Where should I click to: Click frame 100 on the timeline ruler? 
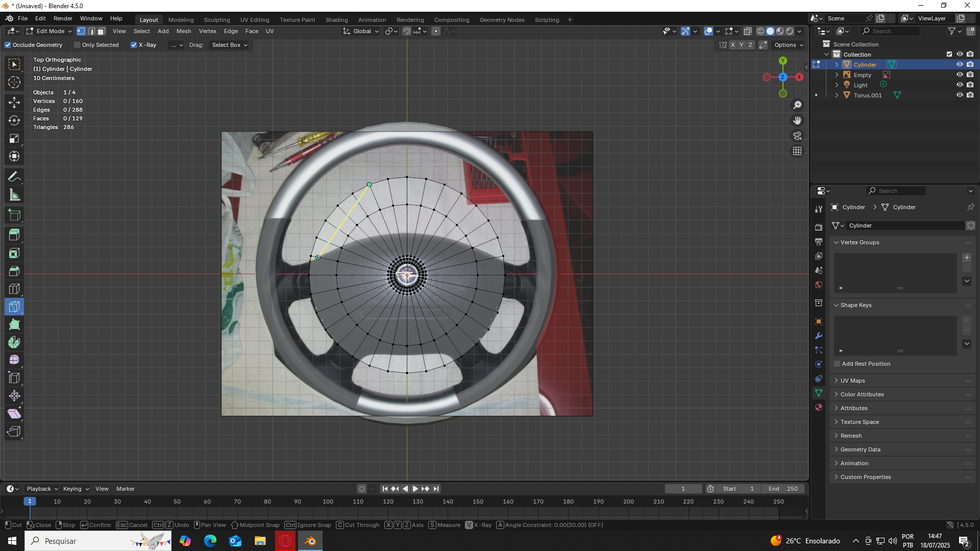pyautogui.click(x=328, y=502)
